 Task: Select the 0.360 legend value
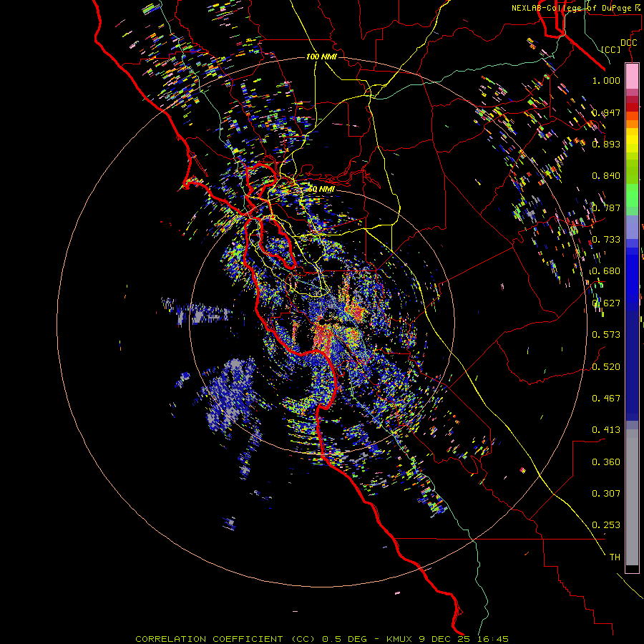point(606,462)
